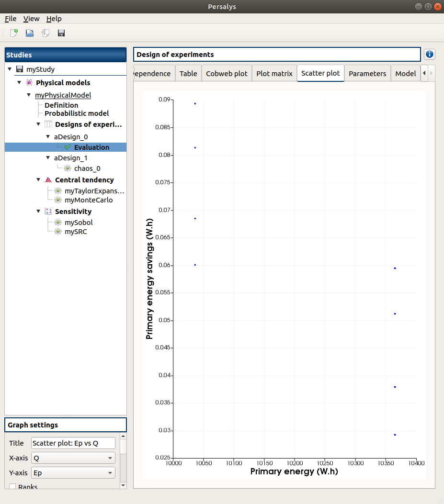
Task: Click the blue info help icon
Action: click(429, 55)
